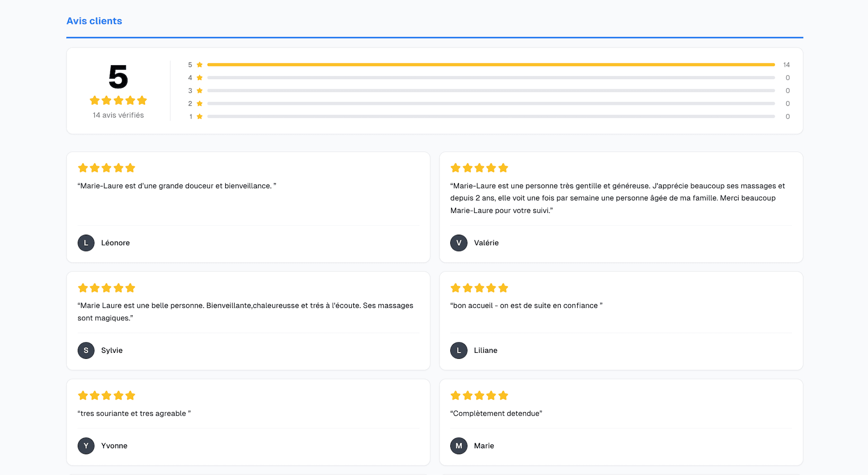Click the large stars under rating 5
This screenshot has height=475, width=868.
(x=118, y=100)
